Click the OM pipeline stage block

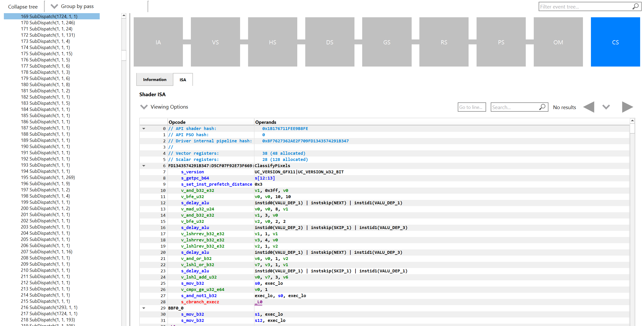tap(558, 42)
